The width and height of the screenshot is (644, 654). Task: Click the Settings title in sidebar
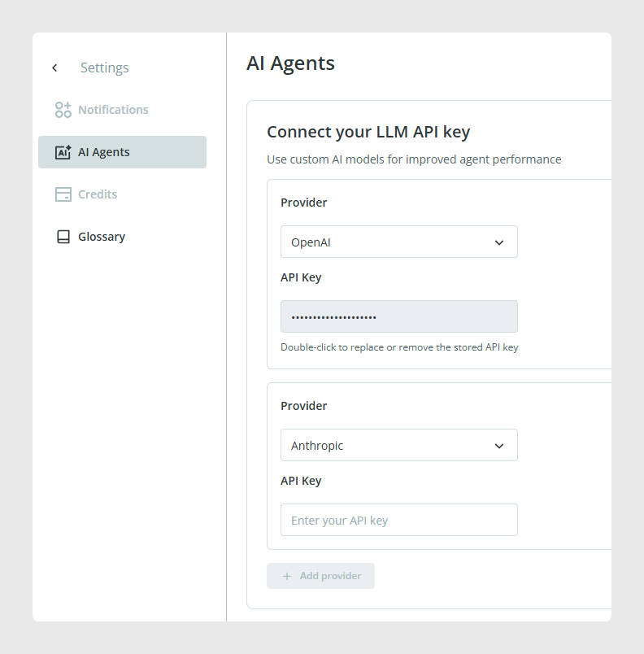pos(105,68)
